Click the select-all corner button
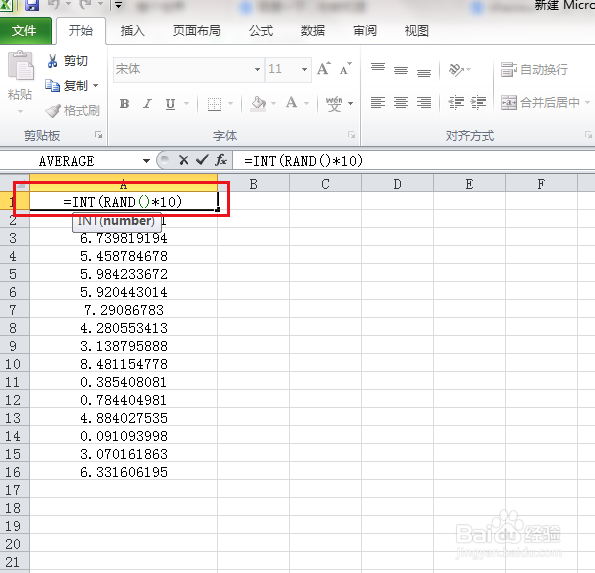Viewport: 595px width, 573px height. tap(14, 184)
